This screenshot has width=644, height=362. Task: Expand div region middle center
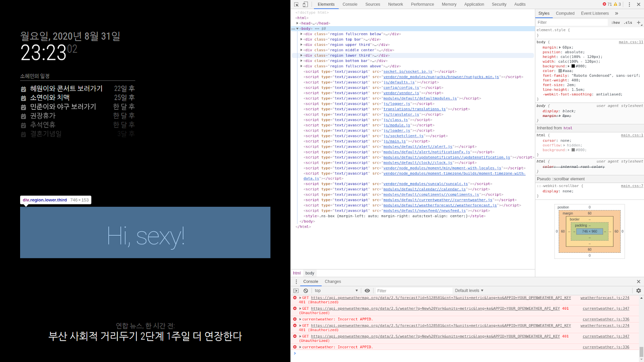(x=301, y=50)
